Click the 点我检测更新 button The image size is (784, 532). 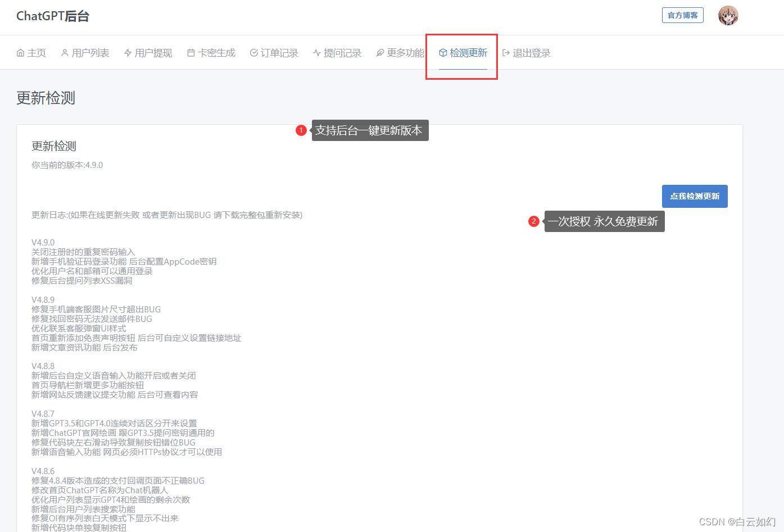tap(695, 196)
